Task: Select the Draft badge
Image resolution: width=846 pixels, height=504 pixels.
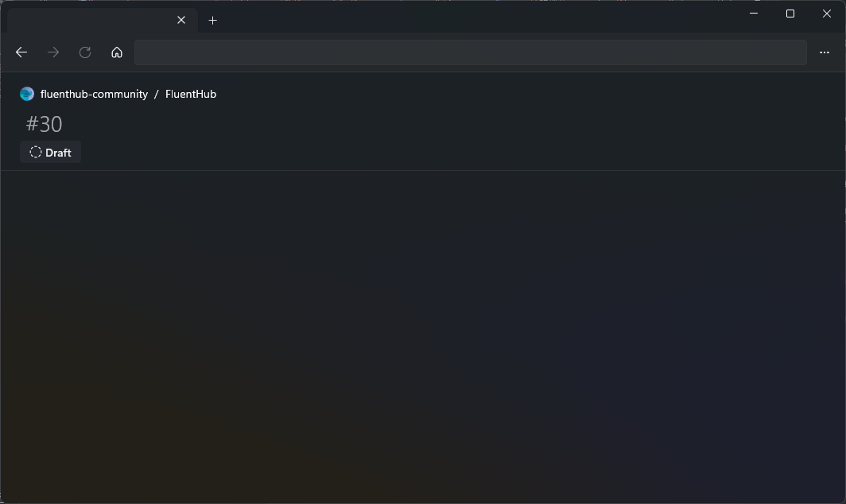Action: [50, 152]
